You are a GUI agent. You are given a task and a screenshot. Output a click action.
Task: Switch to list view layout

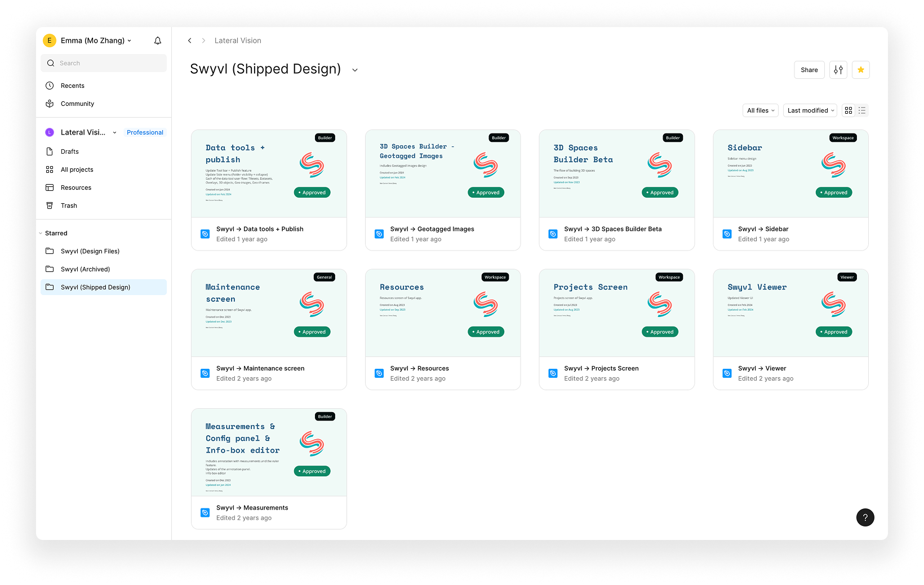[x=862, y=110]
